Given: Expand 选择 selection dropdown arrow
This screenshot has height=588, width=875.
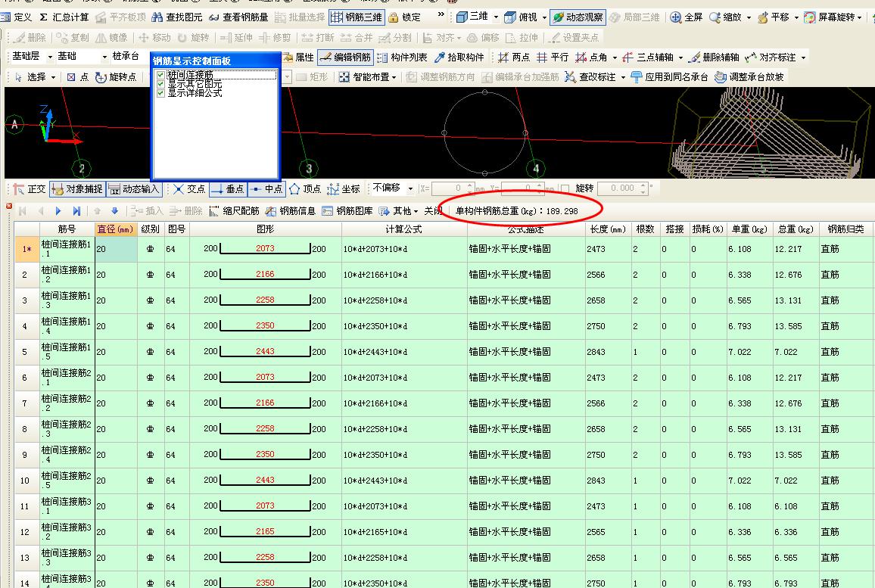Looking at the screenshot, I should (x=54, y=77).
